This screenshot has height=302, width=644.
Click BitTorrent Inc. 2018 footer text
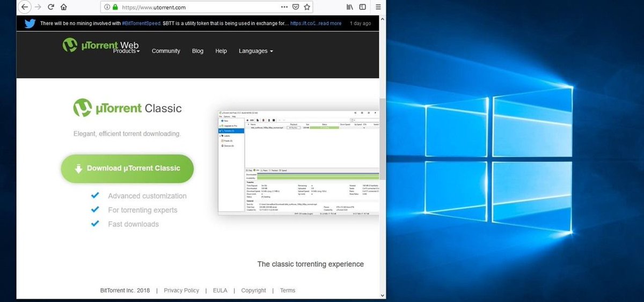tap(125, 290)
